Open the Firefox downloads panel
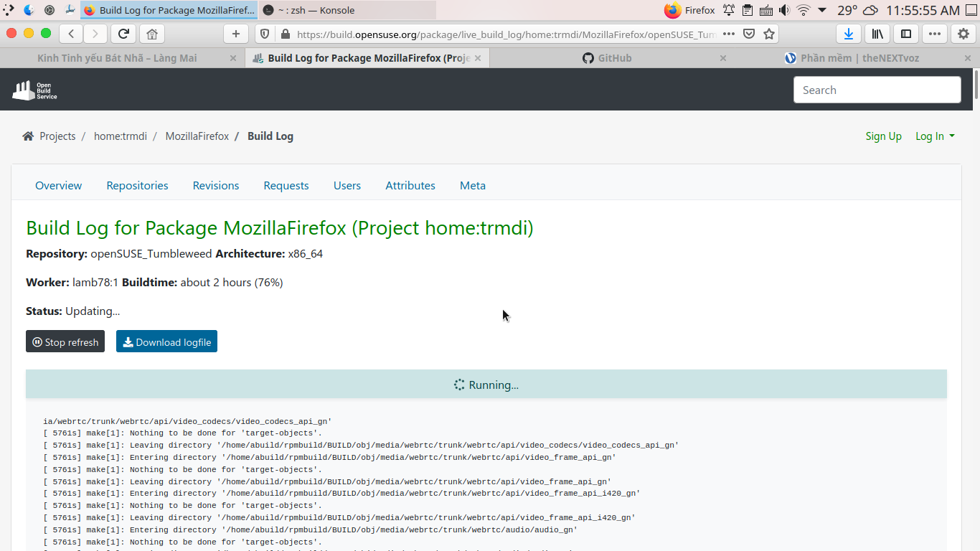Image resolution: width=980 pixels, height=551 pixels. coord(849,34)
